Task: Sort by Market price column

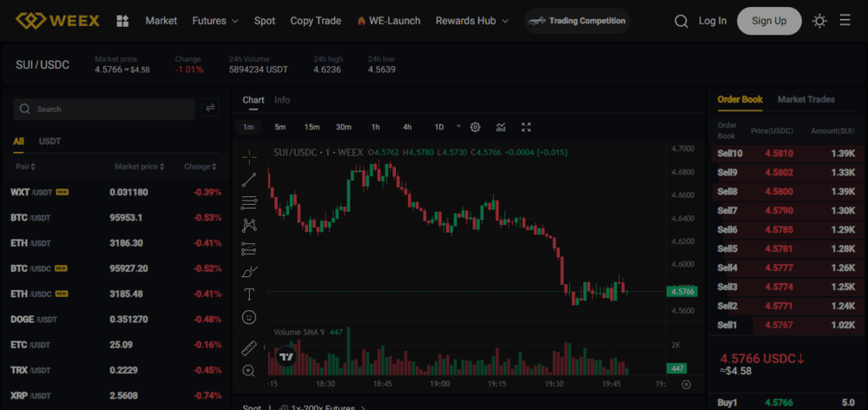Action: pos(140,166)
